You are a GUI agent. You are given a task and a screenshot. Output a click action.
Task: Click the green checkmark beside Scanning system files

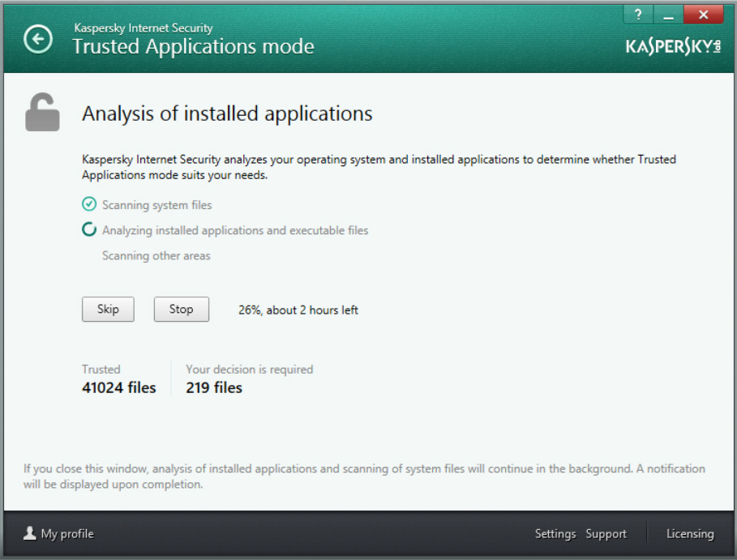89,204
